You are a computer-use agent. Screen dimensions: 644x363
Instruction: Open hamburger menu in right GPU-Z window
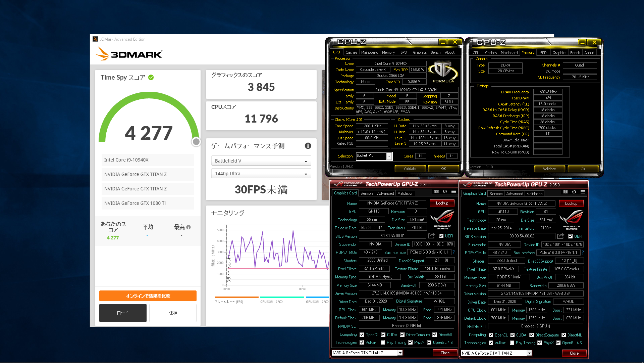click(x=583, y=192)
